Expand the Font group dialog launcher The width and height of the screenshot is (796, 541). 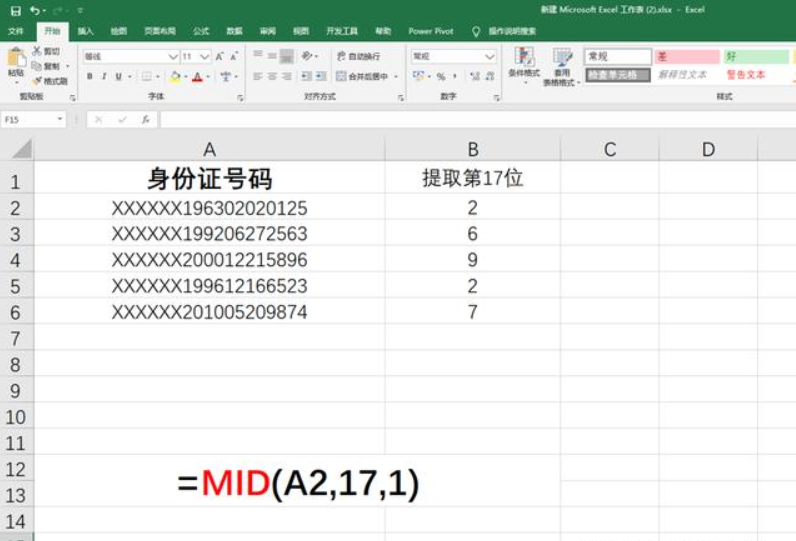click(240, 97)
